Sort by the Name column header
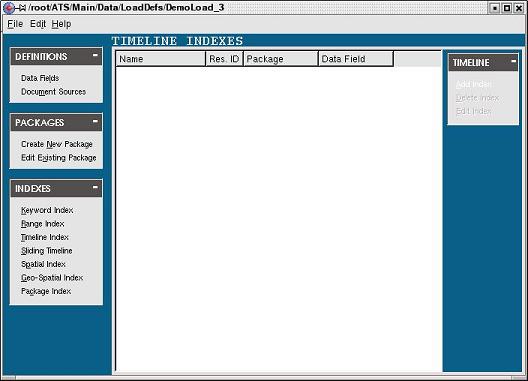Screen dimensions: 528x381 tap(161, 59)
